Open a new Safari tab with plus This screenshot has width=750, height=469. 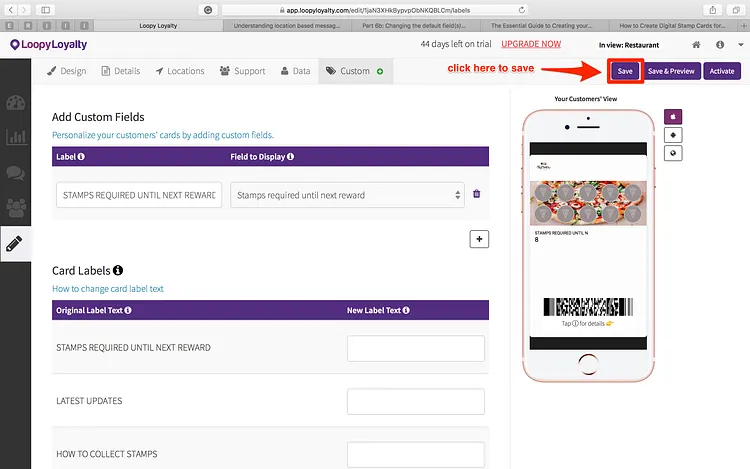click(x=744, y=25)
